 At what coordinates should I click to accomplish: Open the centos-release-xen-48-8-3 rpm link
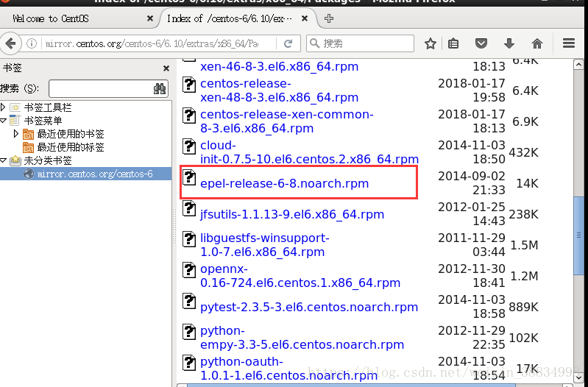[280, 90]
